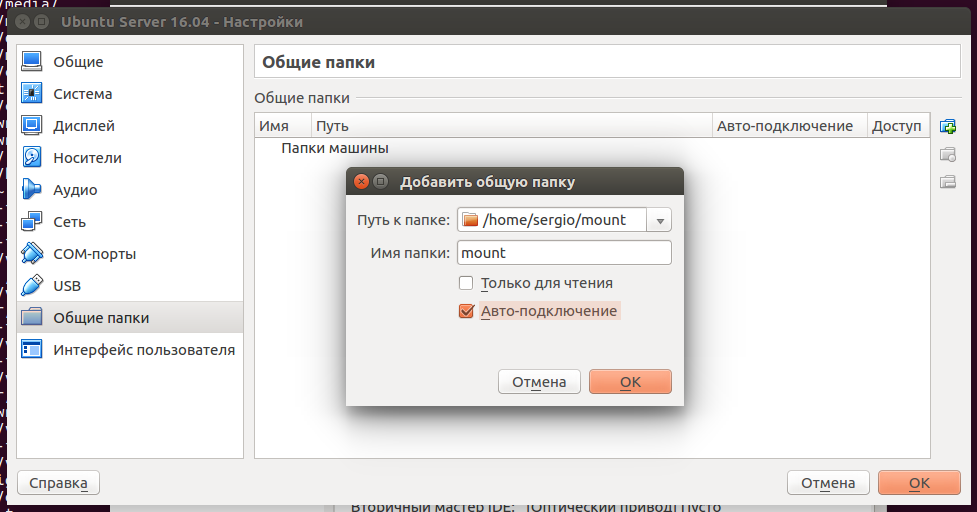
Task: Click the Авто-подключение column header
Action: 789,126
